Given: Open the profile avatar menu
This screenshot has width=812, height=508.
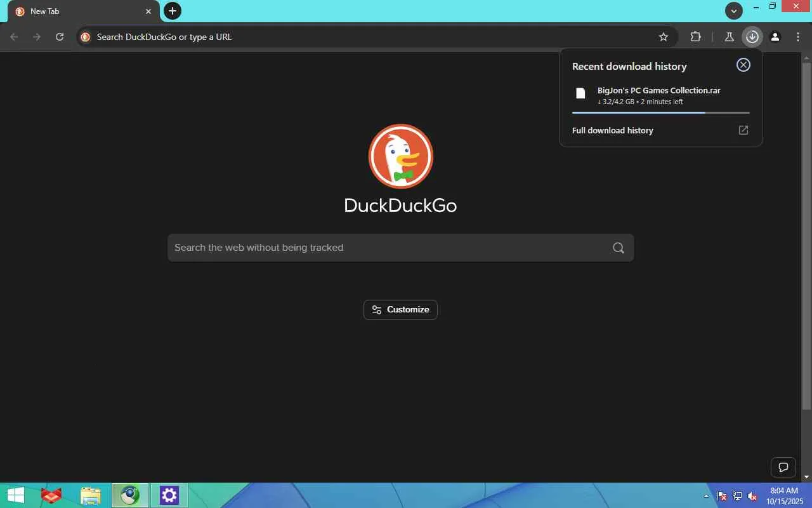Looking at the screenshot, I should coord(775,37).
